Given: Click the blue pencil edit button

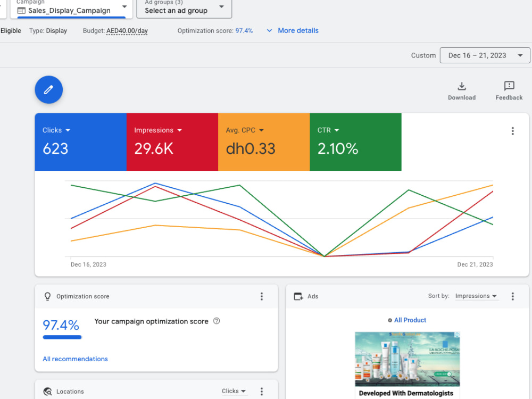Looking at the screenshot, I should click(48, 89).
